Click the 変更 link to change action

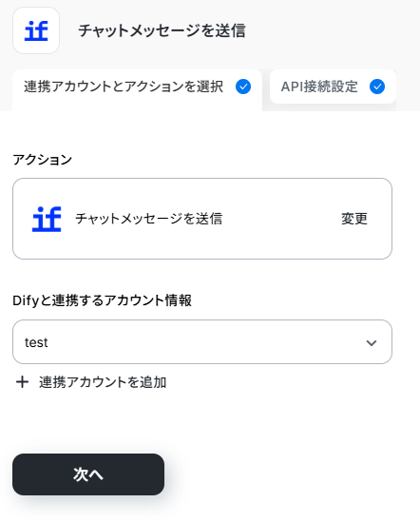pyautogui.click(x=354, y=219)
